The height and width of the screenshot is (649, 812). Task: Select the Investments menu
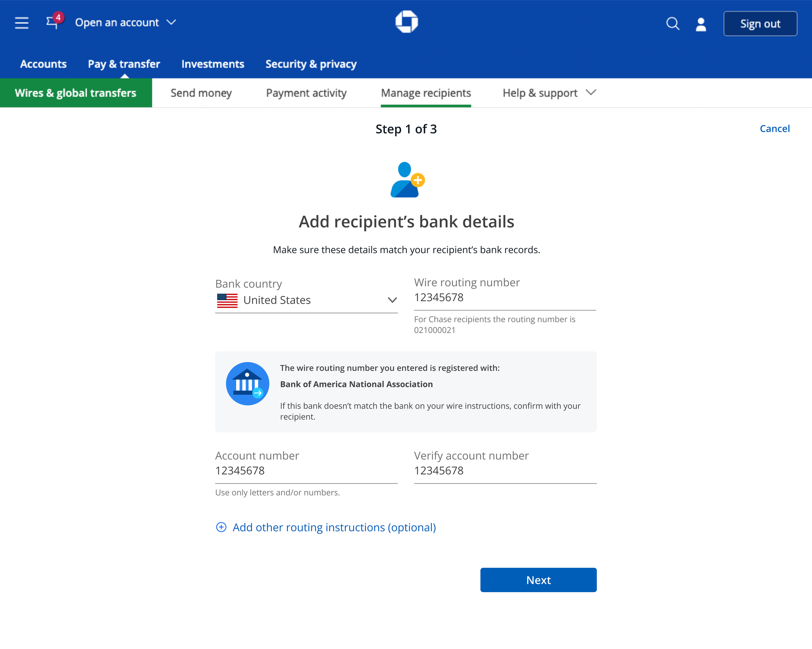coord(213,64)
